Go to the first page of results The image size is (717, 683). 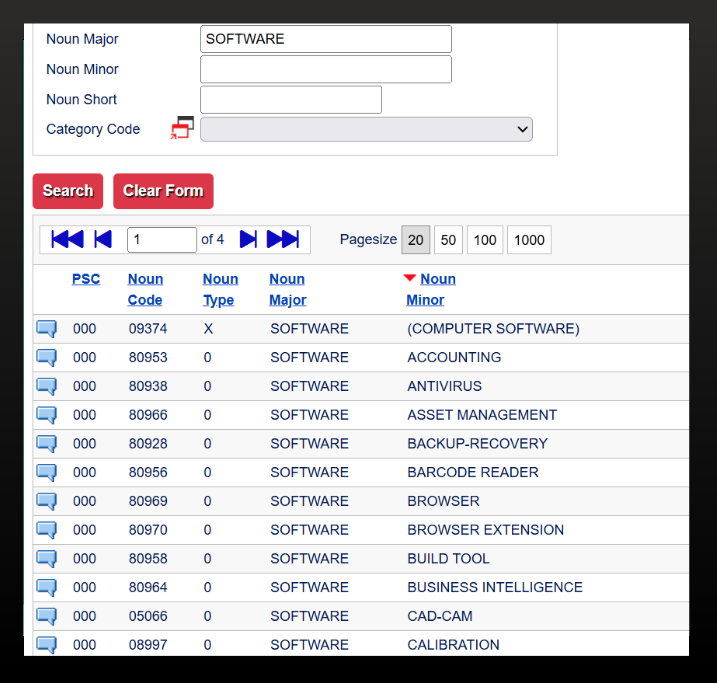67,239
